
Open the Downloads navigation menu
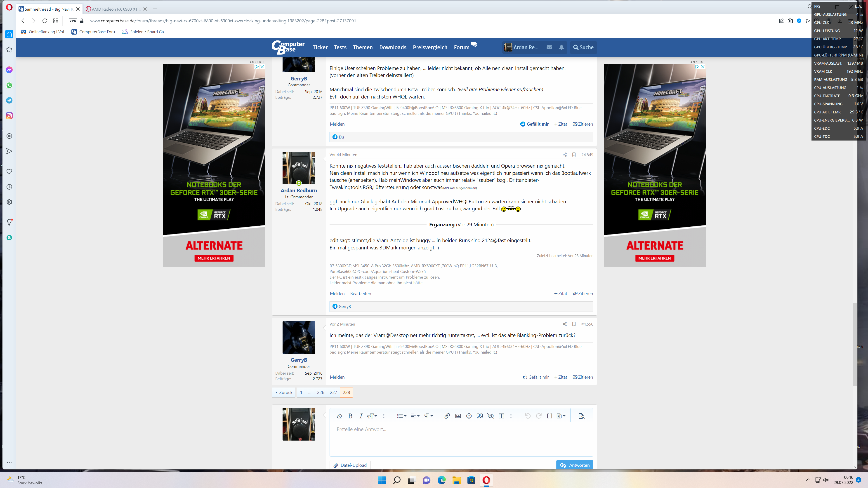[393, 47]
